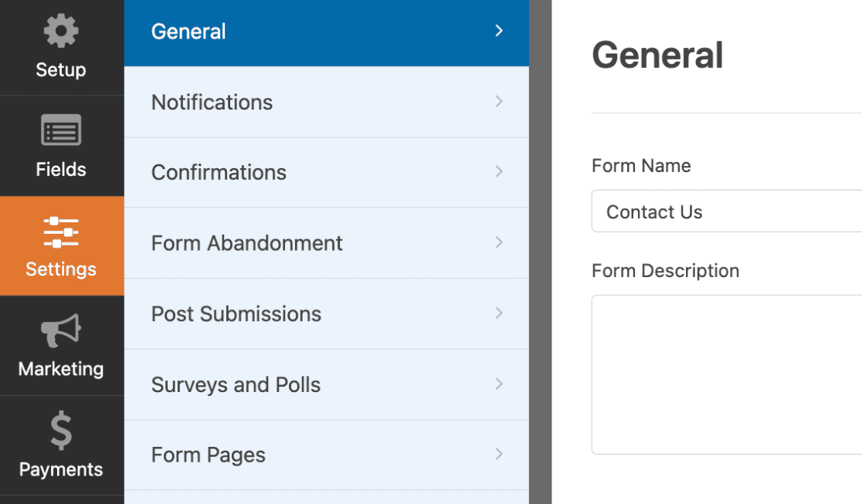Click the Form Pages chevron arrow
This screenshot has height=504, width=862.
click(499, 454)
